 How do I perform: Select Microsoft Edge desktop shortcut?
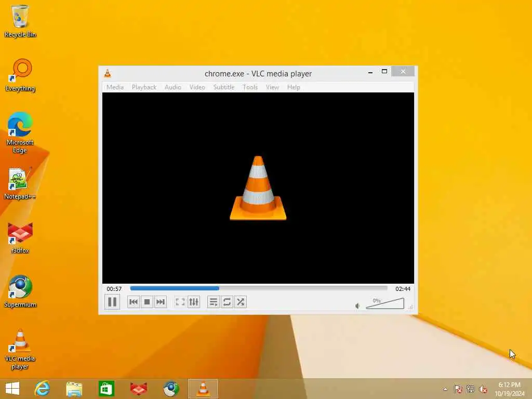click(20, 132)
